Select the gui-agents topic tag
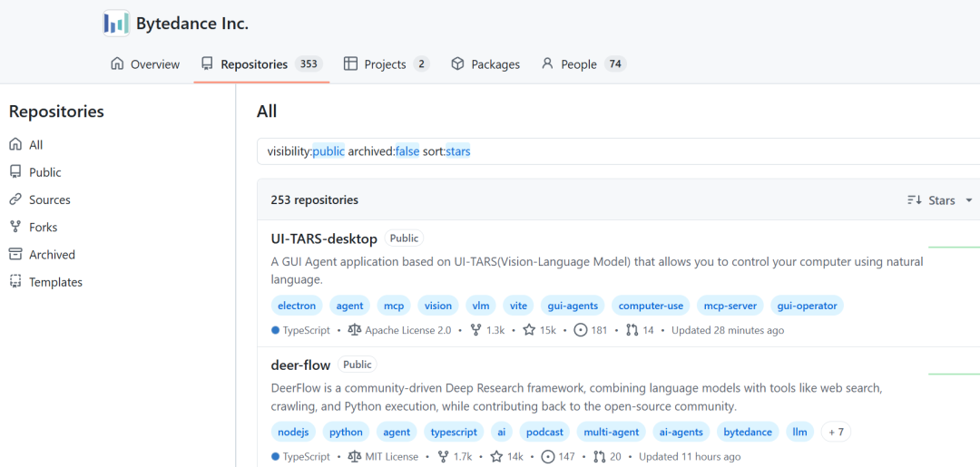 (573, 306)
